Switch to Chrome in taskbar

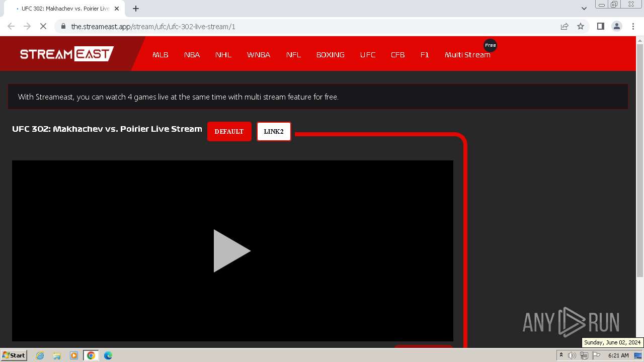click(91, 355)
